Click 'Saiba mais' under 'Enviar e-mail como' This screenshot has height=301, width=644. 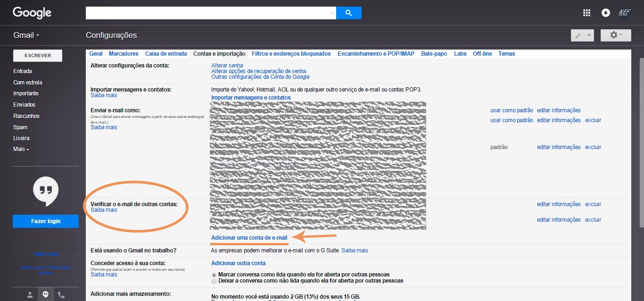coord(104,127)
